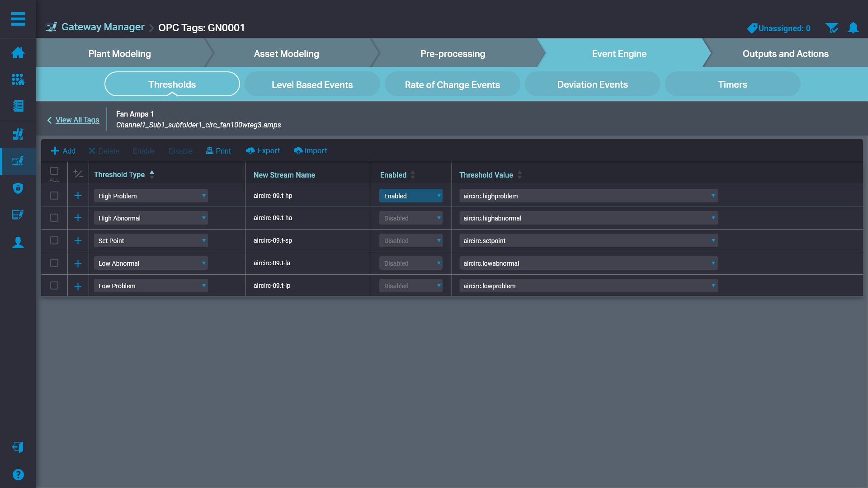868x488 pixels.
Task: Sort by Threshold Type column arrows
Action: click(x=152, y=174)
